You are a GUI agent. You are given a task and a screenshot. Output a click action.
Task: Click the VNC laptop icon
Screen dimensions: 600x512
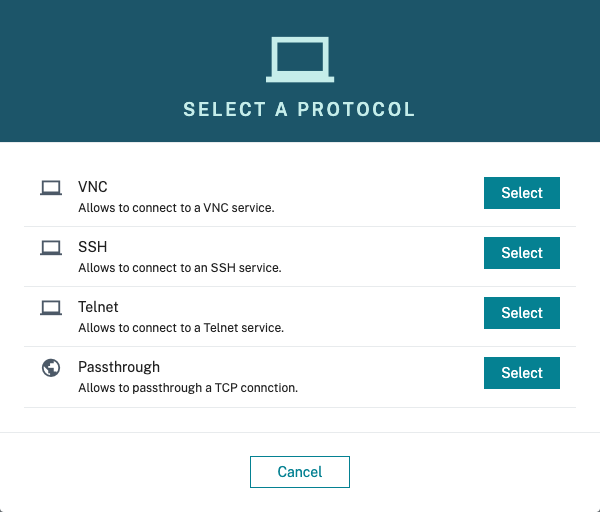click(x=50, y=188)
